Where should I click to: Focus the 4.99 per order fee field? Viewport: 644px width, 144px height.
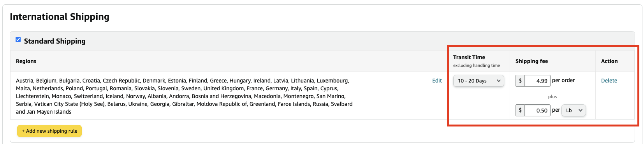[537, 81]
